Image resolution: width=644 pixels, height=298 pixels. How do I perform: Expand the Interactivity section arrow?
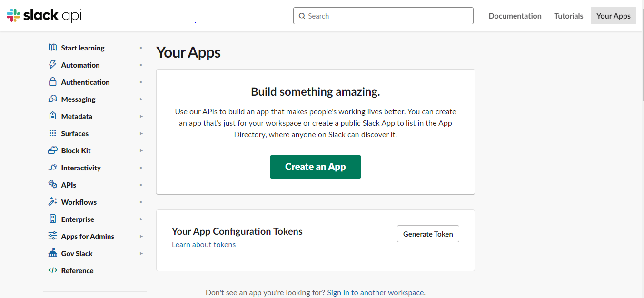pos(141,168)
